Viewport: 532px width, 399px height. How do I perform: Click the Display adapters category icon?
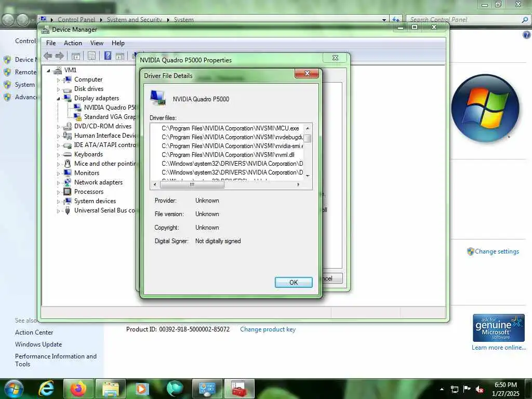pyautogui.click(x=68, y=98)
